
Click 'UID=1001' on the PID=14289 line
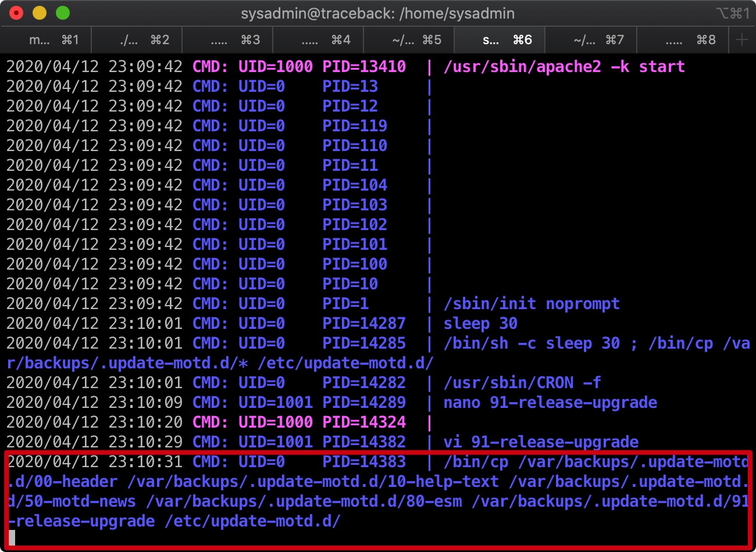[x=276, y=403]
